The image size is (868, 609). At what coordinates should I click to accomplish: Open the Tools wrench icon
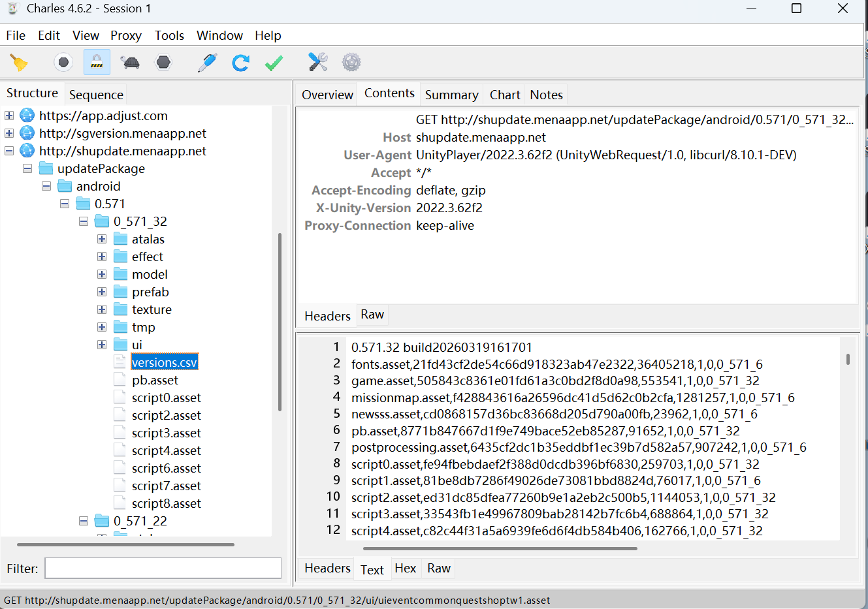(x=318, y=63)
